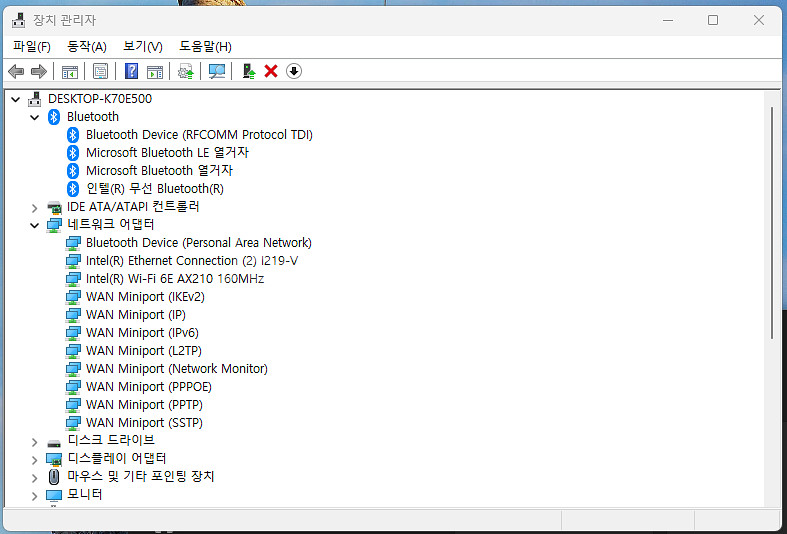This screenshot has height=534, width=787.
Task: Select Intel(R) Ethernet Connection (2) I219-V
Action: tap(191, 261)
